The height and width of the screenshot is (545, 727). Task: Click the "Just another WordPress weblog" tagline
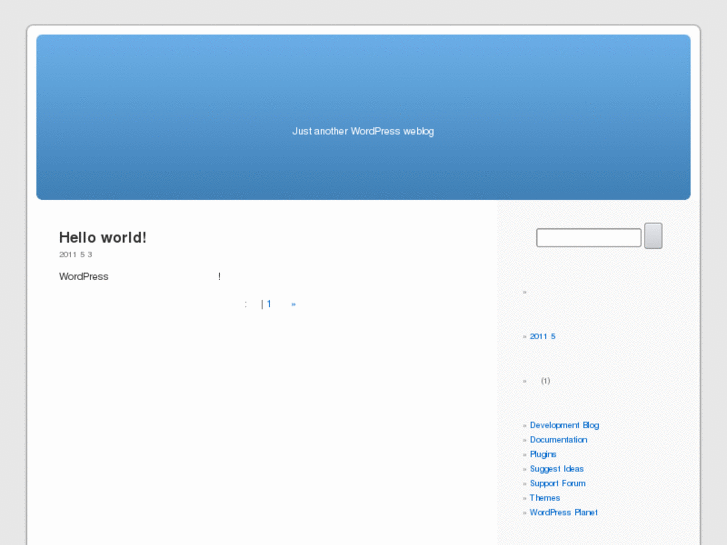point(363,131)
